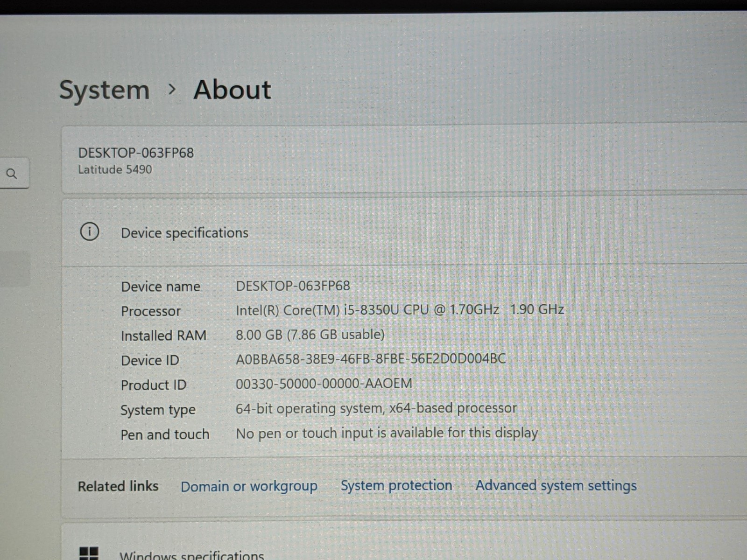The image size is (747, 560).
Task: Click the search magnifier icon in sidebar
Action: pyautogui.click(x=12, y=174)
